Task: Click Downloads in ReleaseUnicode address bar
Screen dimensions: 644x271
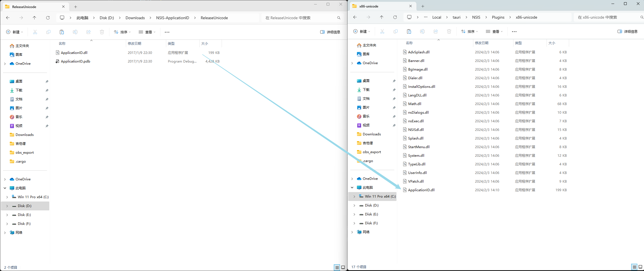Action: click(135, 18)
